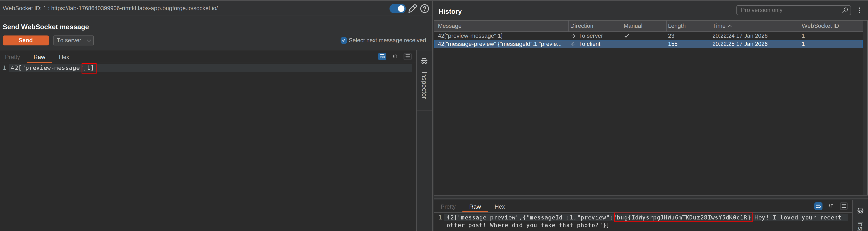The height and width of the screenshot is (231, 868).
Task: Click the History vertical dots menu
Action: point(859,10)
